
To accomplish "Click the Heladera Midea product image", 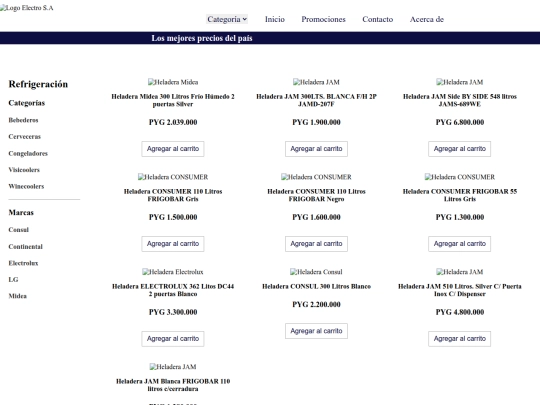I will 173,82.
